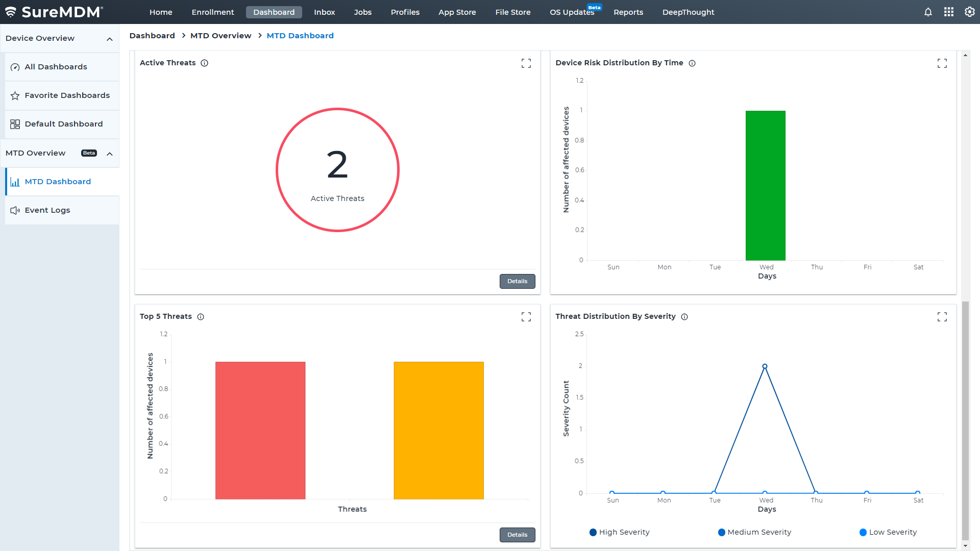This screenshot has width=980, height=551.
Task: Click the dashboard vertical scrollbar thumb
Action: (x=965, y=421)
